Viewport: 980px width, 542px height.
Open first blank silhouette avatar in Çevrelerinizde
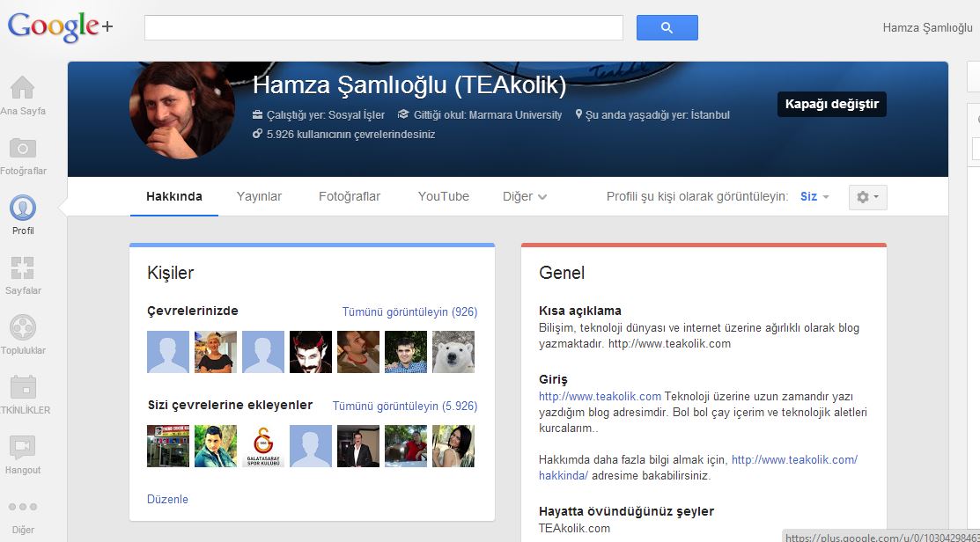tap(168, 352)
